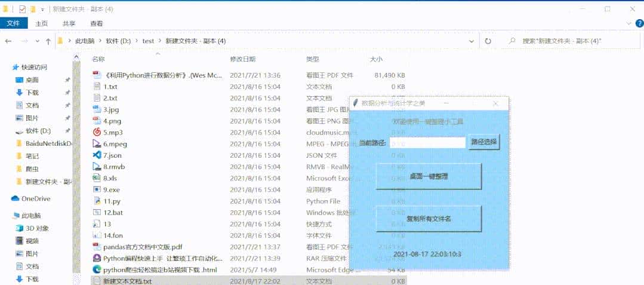Open 视频 in the navigation pane
644x285 pixels.
tap(32, 241)
